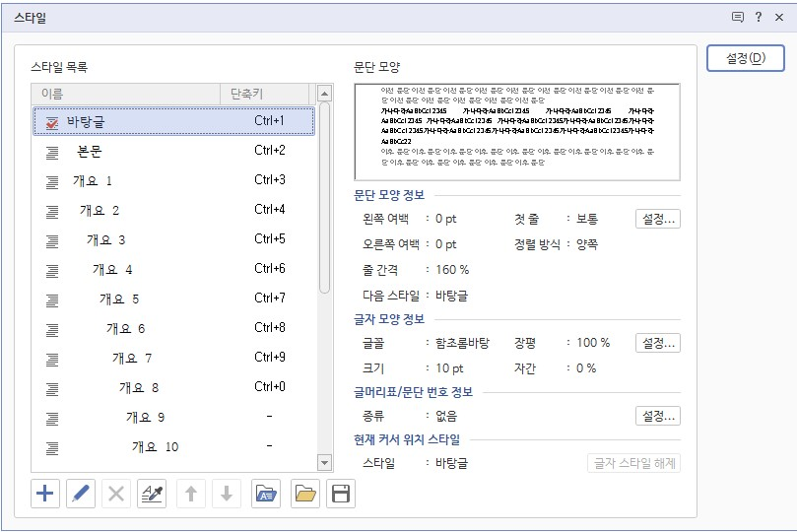Delete the selected style with the X icon
Image resolution: width=797 pixels, height=532 pixels.
tap(116, 494)
